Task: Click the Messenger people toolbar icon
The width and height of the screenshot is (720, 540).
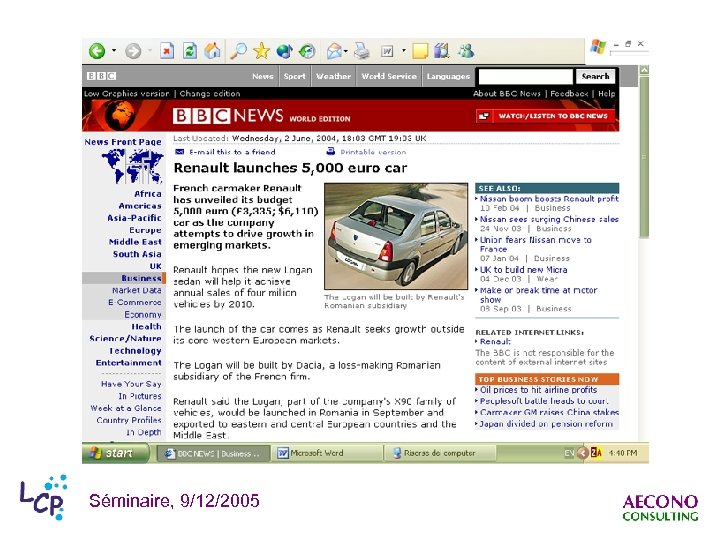Action: pos(466,51)
